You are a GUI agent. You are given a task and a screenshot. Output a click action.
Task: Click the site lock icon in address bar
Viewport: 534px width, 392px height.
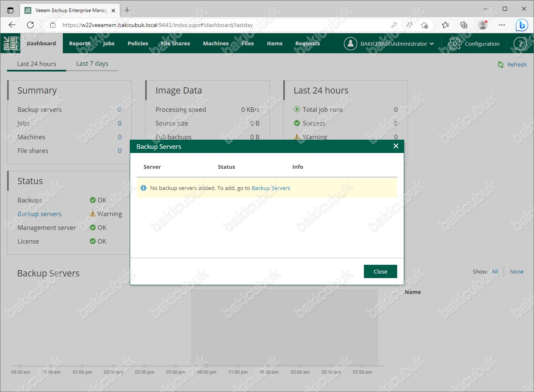click(53, 25)
